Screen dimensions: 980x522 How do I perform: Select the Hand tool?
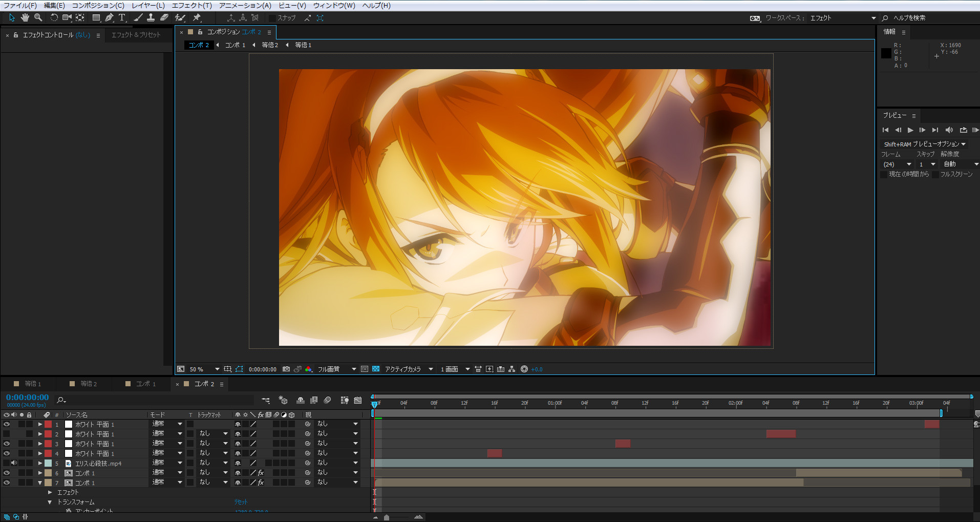pyautogui.click(x=25, y=17)
